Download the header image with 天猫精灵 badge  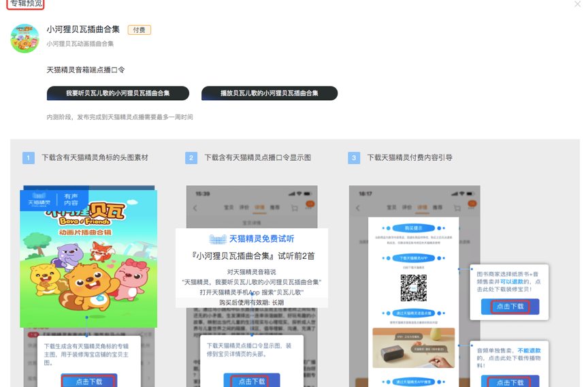[89, 382]
